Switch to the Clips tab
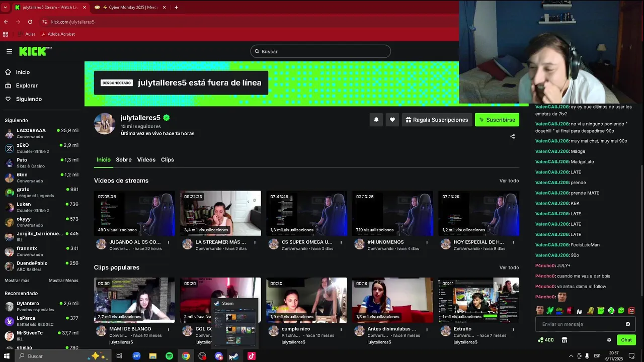The image size is (644, 362). pyautogui.click(x=168, y=159)
